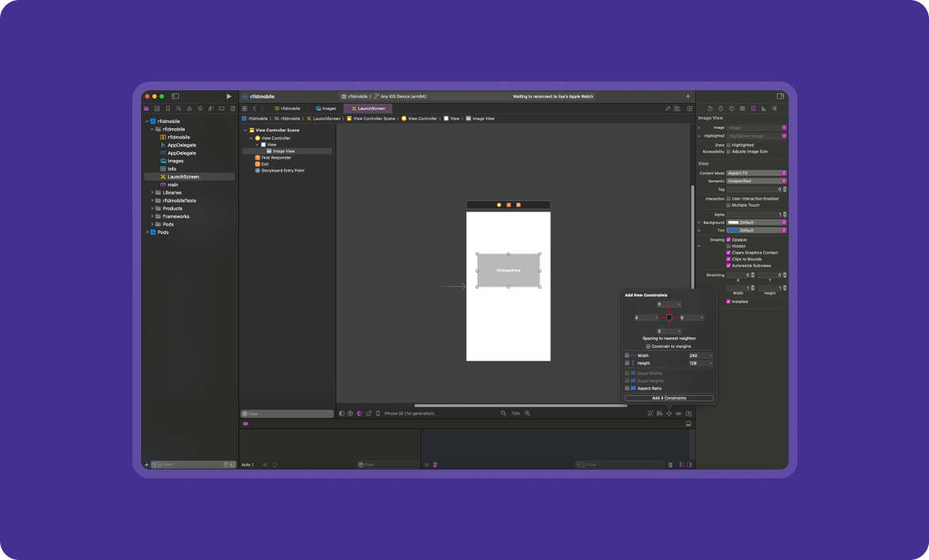Image resolution: width=929 pixels, height=560 pixels.
Task: Enable the Width constraint checkbox
Action: [627, 356]
